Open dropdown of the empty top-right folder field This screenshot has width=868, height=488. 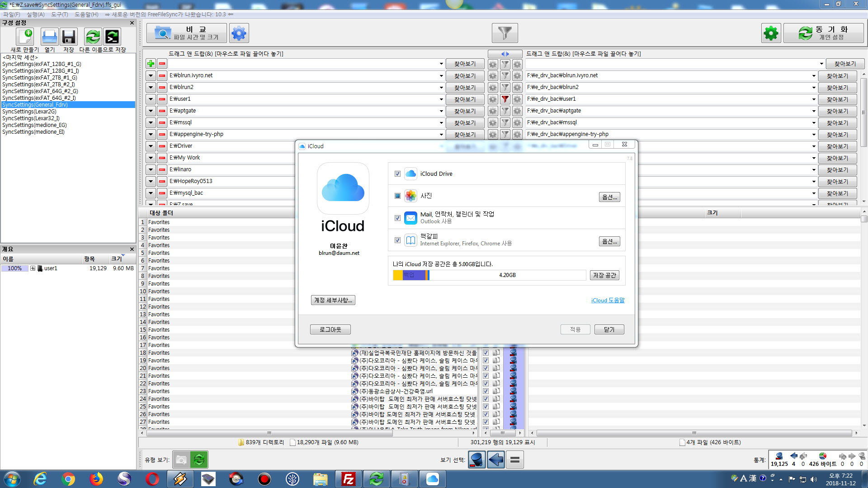pyautogui.click(x=821, y=64)
